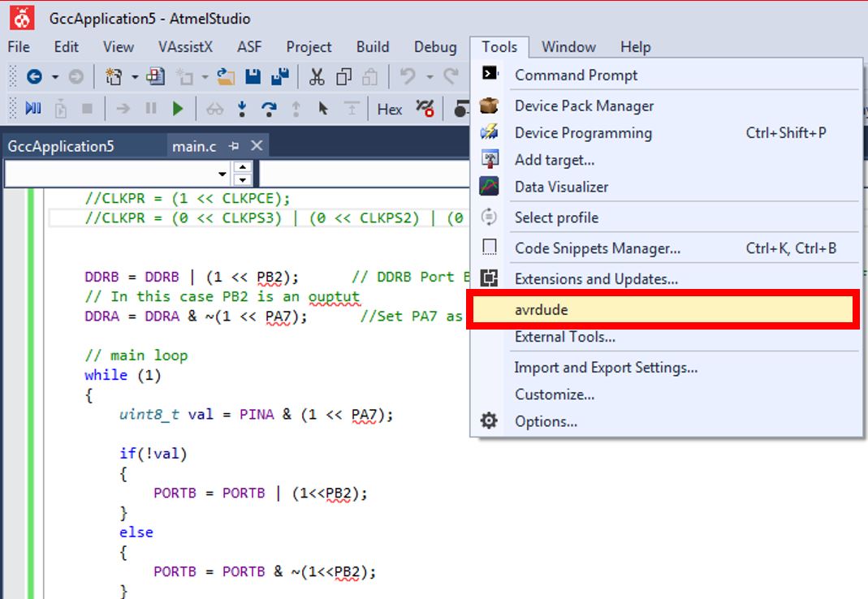The image size is (868, 599).
Task: Open the ASF menu
Action: [249, 47]
